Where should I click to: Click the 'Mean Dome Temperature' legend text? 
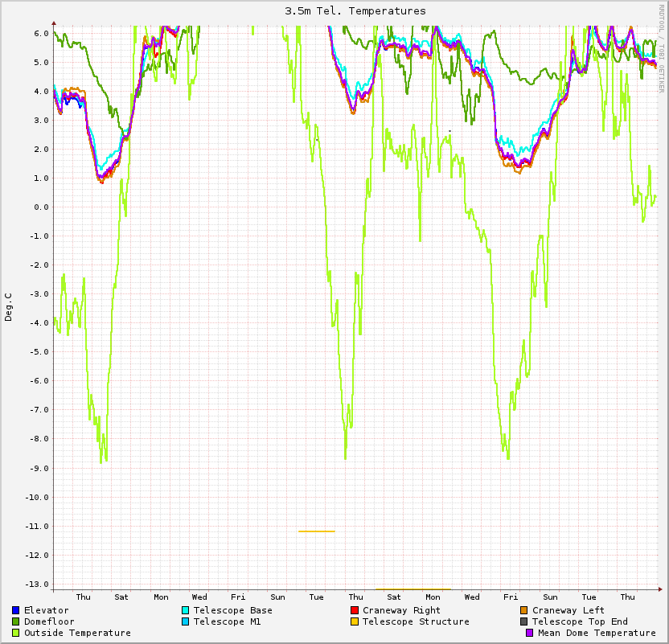tap(597, 633)
